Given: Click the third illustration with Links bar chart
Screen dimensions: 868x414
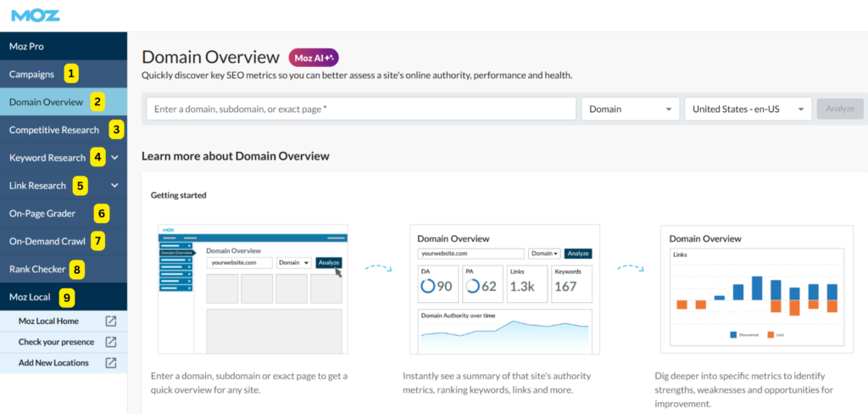Looking at the screenshot, I should click(x=757, y=289).
